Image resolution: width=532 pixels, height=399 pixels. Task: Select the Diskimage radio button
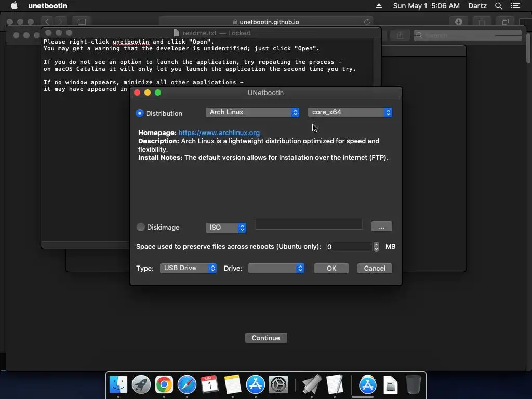click(140, 227)
